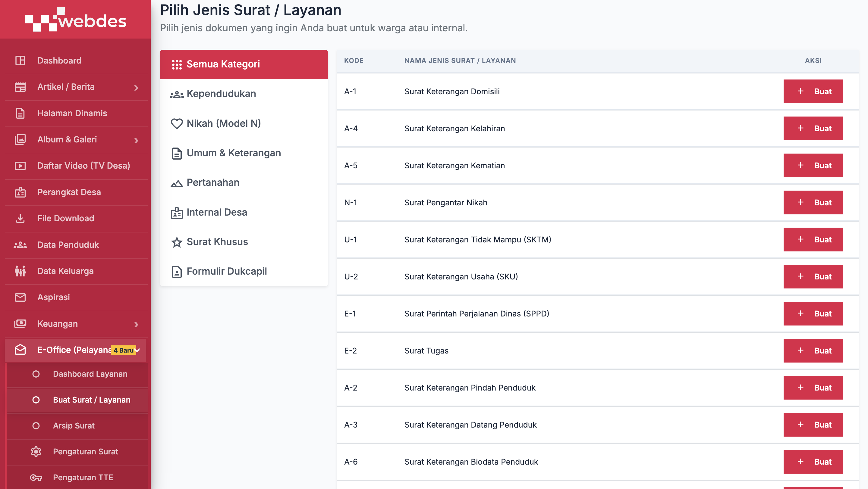
Task: Open Arsip Surat submenu item
Action: point(77,426)
